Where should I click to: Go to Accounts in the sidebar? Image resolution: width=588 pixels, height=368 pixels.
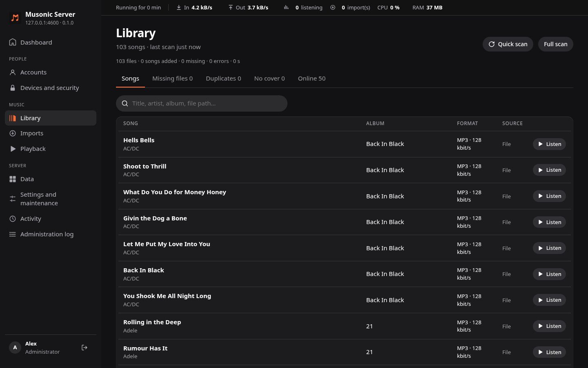(51, 72)
